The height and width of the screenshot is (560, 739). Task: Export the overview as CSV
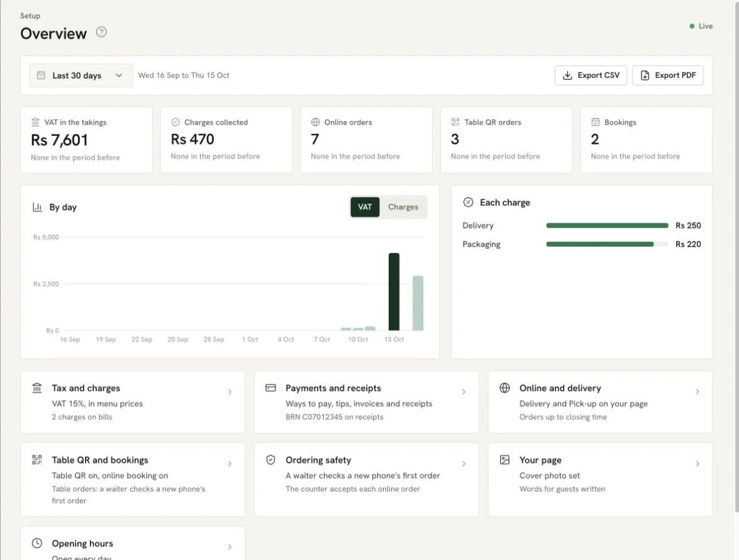coord(591,76)
